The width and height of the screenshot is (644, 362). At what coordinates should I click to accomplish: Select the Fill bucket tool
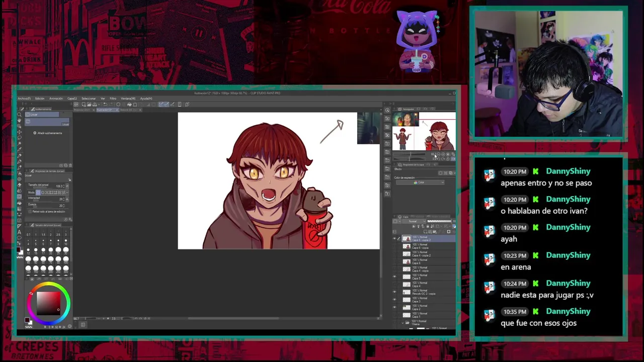pyautogui.click(x=19, y=203)
